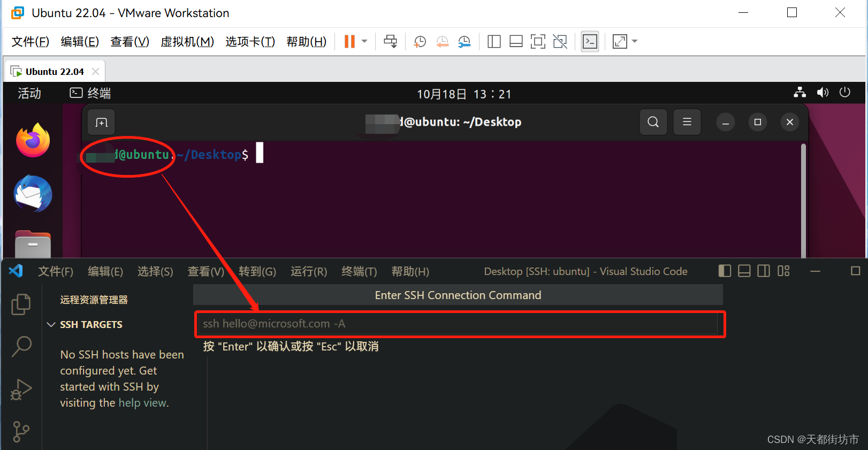Minimize the VS Code window

(x=815, y=271)
